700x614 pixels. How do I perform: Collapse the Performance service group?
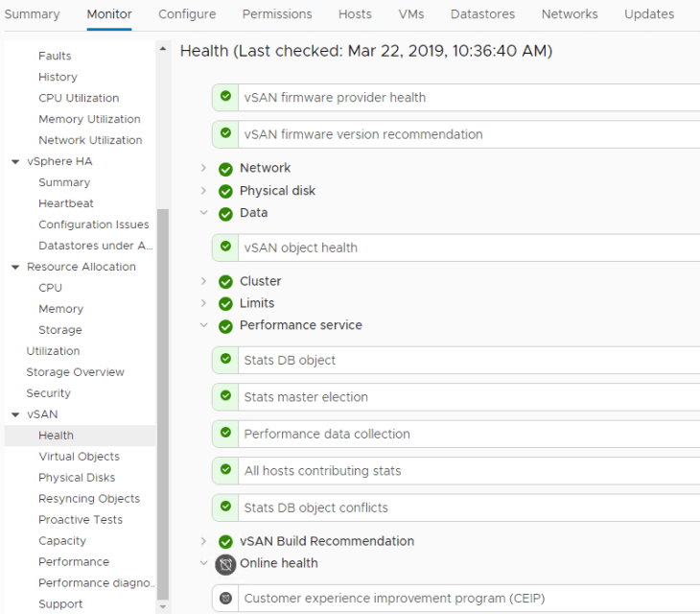(203, 325)
